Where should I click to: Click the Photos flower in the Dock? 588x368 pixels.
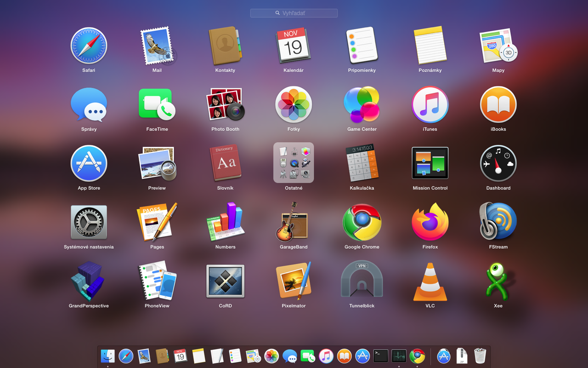pos(271,356)
